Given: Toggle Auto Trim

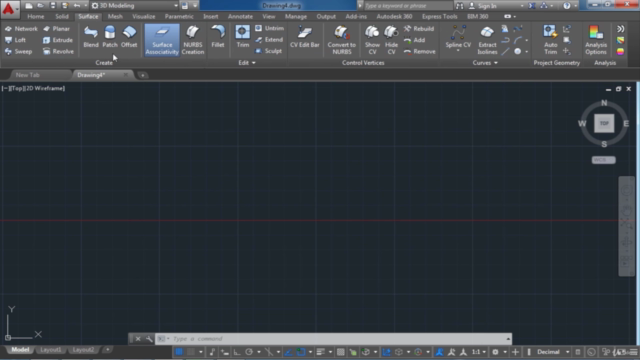Looking at the screenshot, I should pos(550,40).
